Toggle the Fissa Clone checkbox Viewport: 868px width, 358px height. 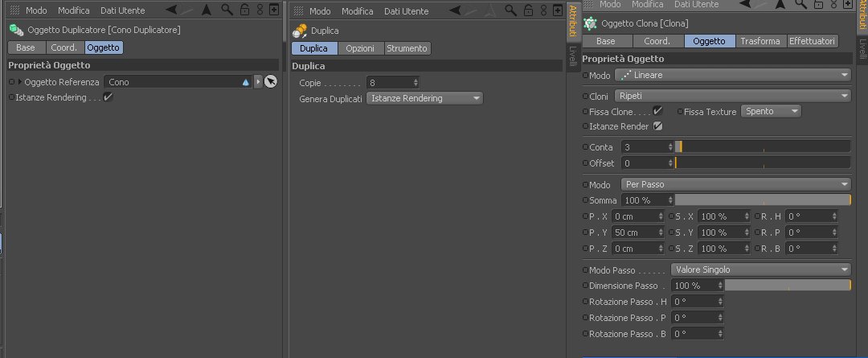[x=657, y=111]
